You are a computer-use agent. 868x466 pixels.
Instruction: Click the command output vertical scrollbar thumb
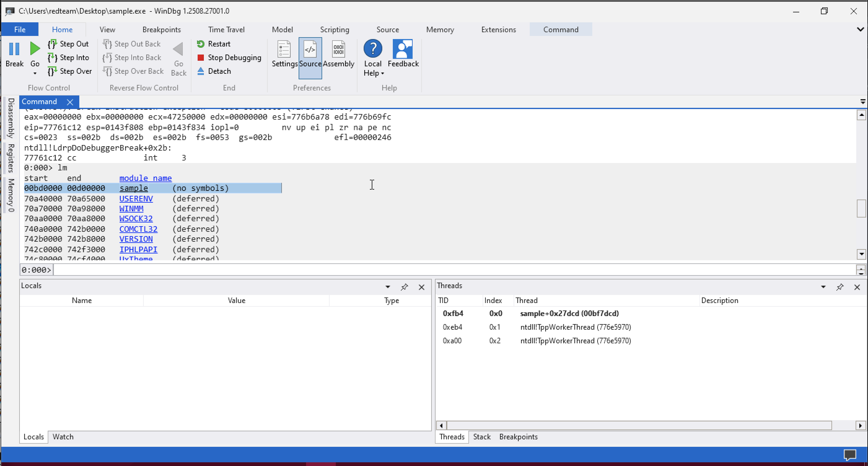click(x=861, y=209)
